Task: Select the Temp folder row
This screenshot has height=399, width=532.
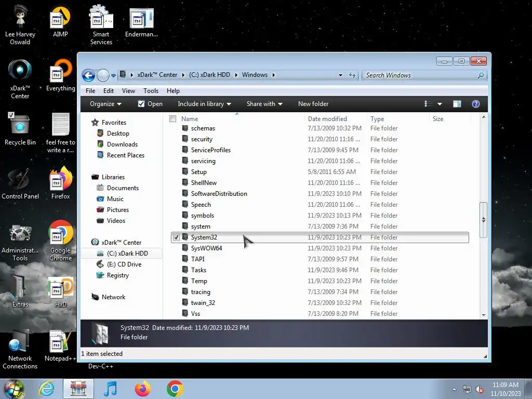Action: point(320,281)
